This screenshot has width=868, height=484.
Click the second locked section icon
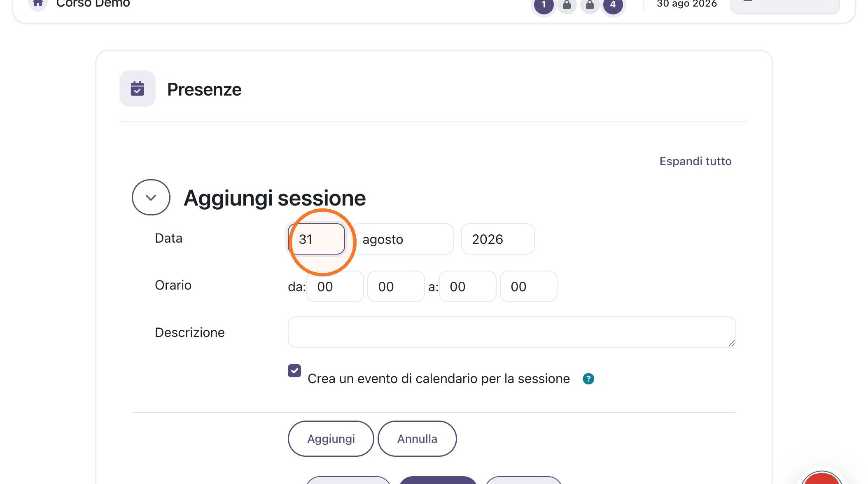click(590, 5)
